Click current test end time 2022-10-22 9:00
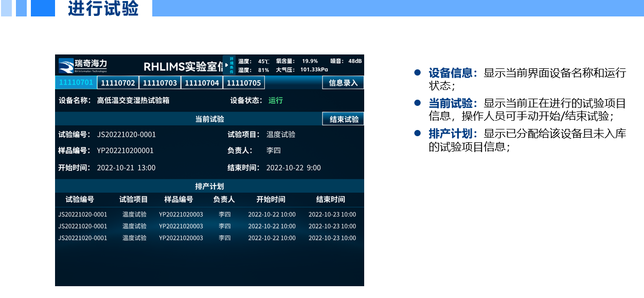This screenshot has width=644, height=298. pyautogui.click(x=294, y=167)
